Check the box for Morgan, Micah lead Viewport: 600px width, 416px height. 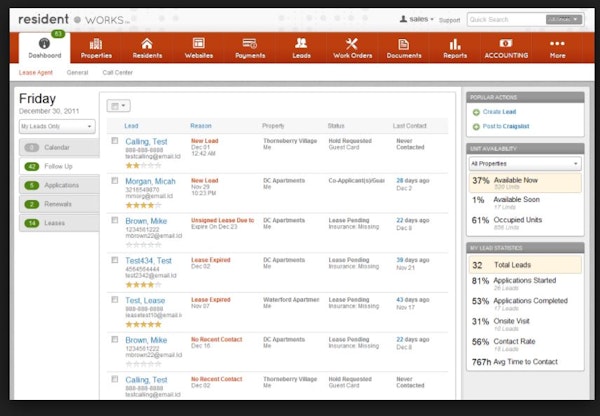115,180
